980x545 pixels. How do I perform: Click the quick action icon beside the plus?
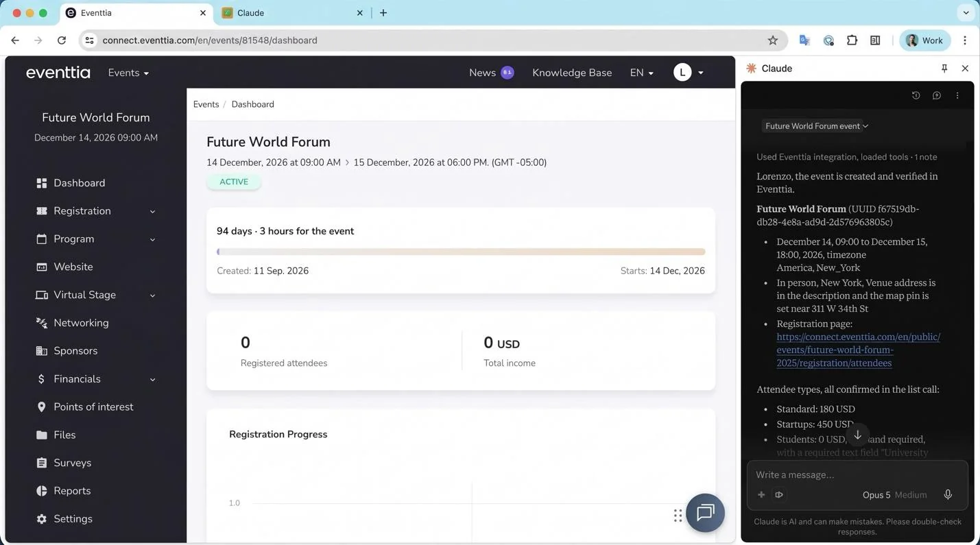coord(779,495)
